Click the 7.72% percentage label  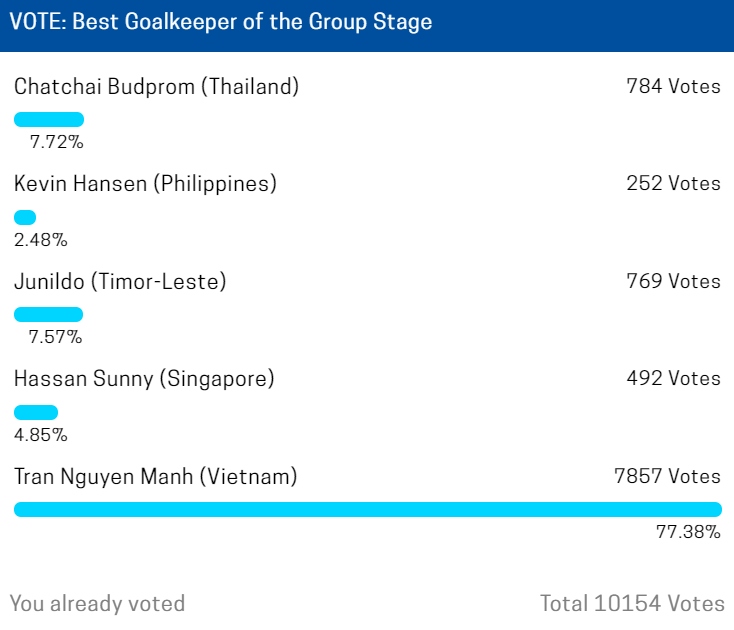pos(57,142)
